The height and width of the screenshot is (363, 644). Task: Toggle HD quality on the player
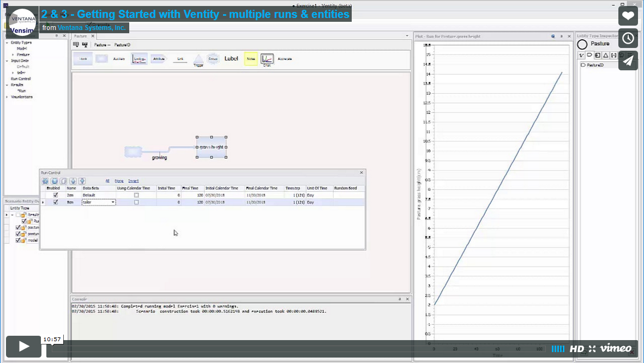(576, 349)
